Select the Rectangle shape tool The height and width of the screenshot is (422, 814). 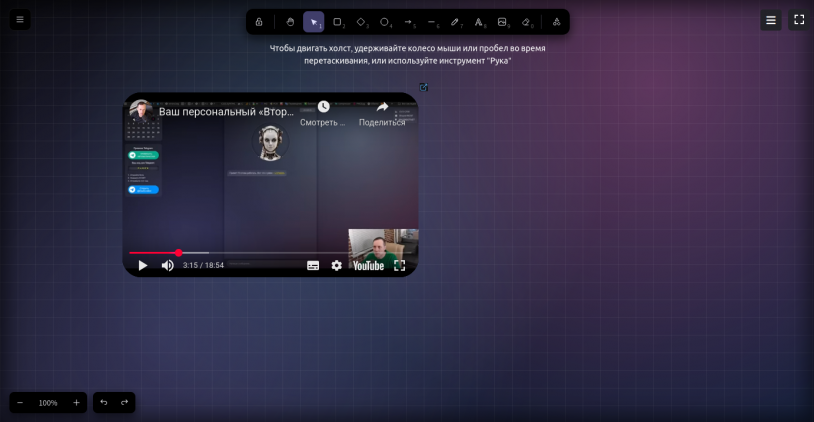pos(338,21)
